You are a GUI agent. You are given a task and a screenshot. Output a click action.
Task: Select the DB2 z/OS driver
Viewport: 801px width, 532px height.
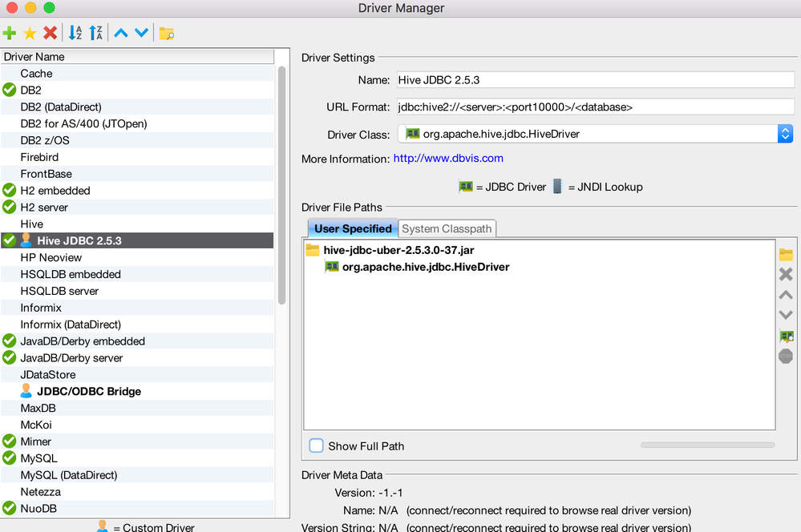coord(137,140)
